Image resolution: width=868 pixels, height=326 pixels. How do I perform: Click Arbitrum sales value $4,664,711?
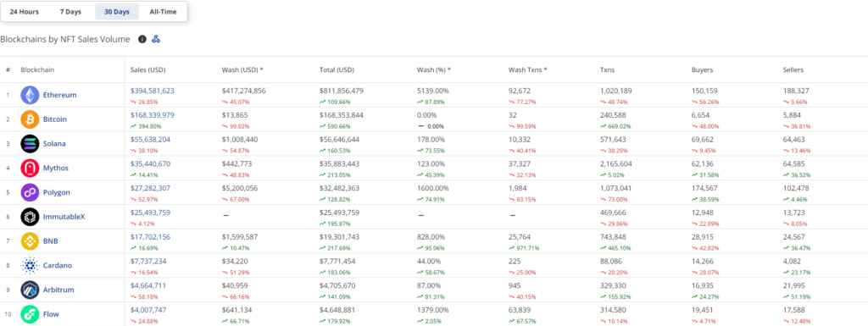point(148,285)
